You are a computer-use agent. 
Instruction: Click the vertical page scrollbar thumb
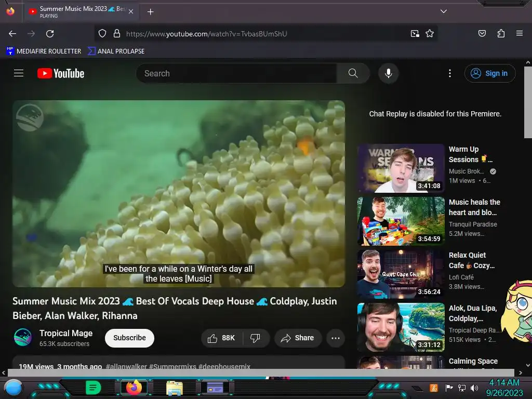pos(528,102)
